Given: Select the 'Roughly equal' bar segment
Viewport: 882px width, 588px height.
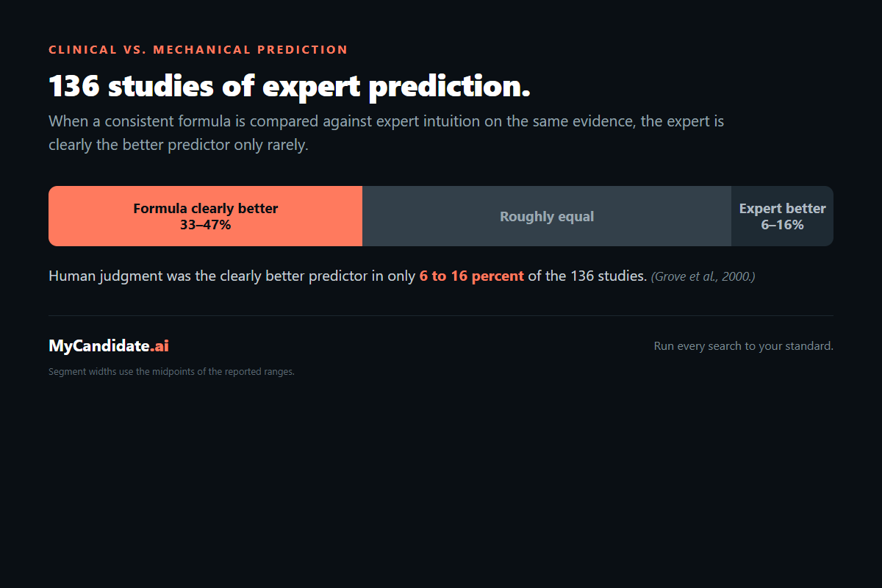Looking at the screenshot, I should [x=547, y=216].
